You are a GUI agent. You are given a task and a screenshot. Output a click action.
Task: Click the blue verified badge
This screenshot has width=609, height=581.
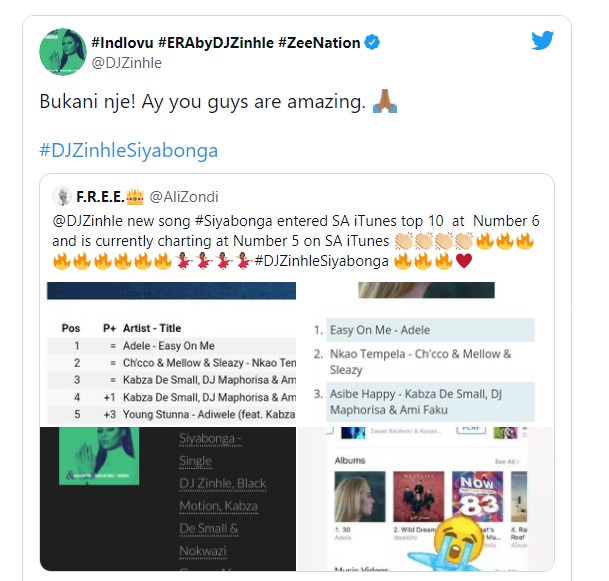click(x=372, y=42)
